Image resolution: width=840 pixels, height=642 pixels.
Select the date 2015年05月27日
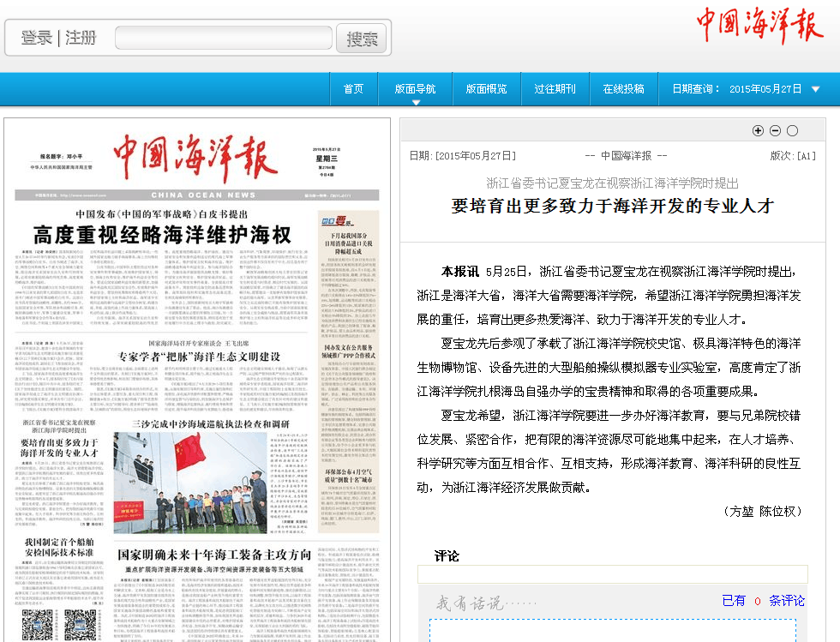[x=765, y=89]
